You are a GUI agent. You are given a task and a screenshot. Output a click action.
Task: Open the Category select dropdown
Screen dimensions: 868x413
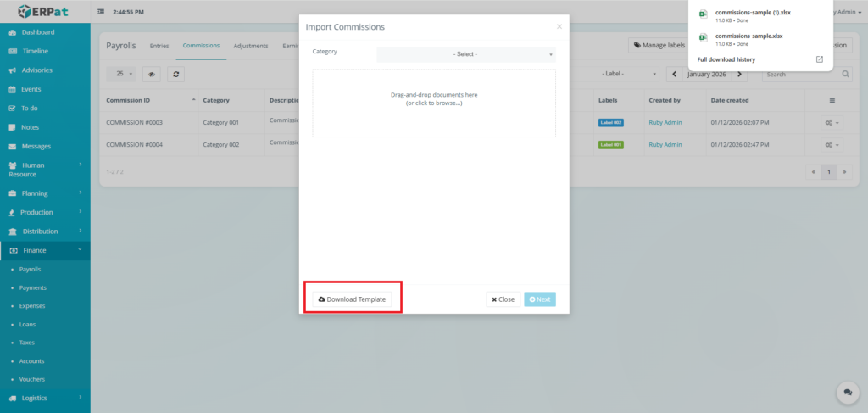466,54
